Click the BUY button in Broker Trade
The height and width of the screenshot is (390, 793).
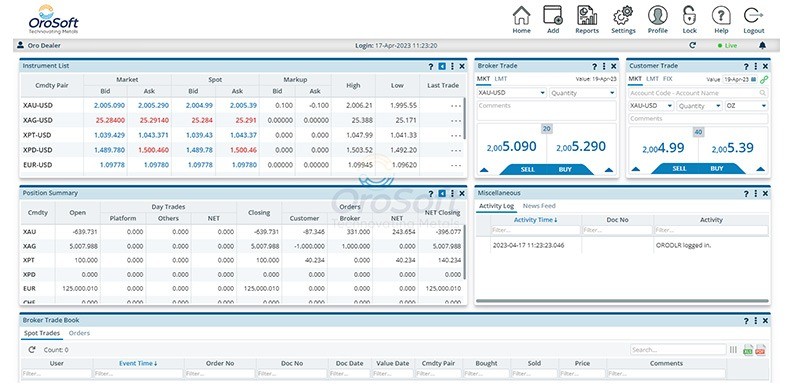565,170
